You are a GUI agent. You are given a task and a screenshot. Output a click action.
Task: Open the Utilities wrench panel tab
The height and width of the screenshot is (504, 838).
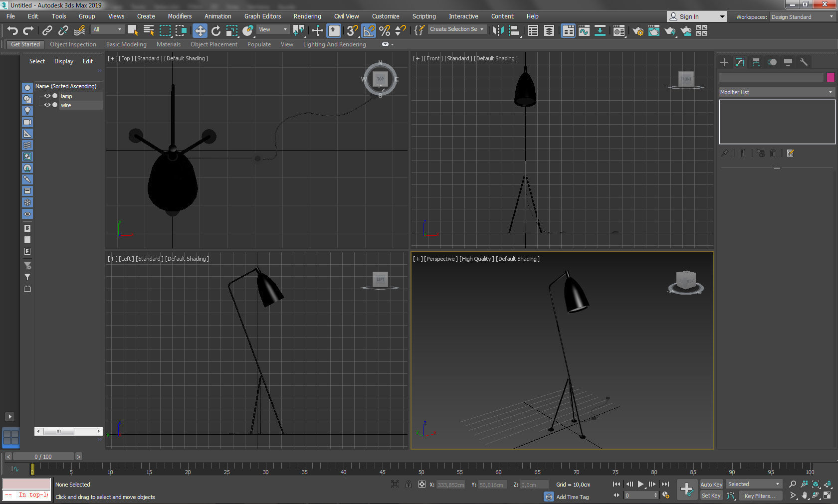[804, 62]
